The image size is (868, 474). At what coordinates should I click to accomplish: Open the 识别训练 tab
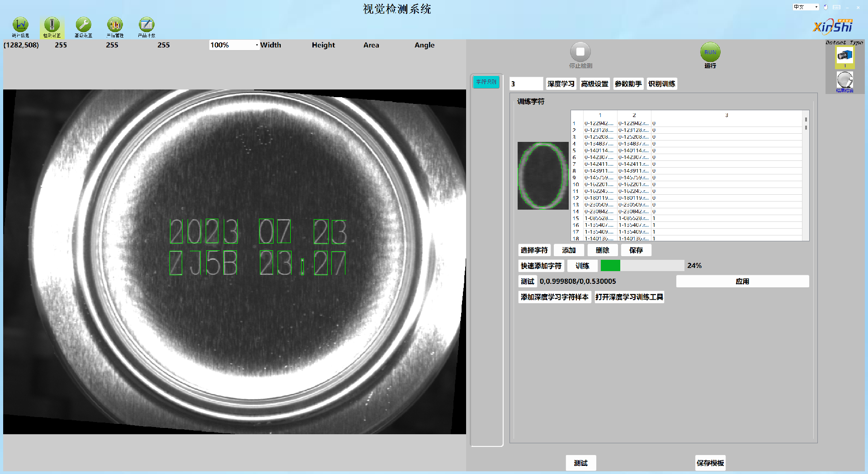(x=661, y=84)
